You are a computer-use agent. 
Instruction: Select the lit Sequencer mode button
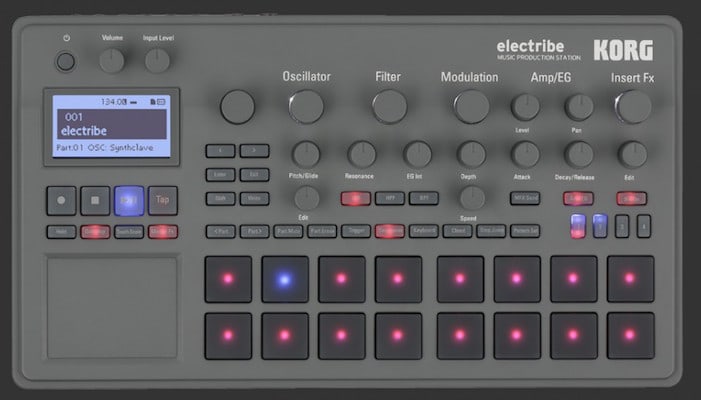click(x=390, y=231)
